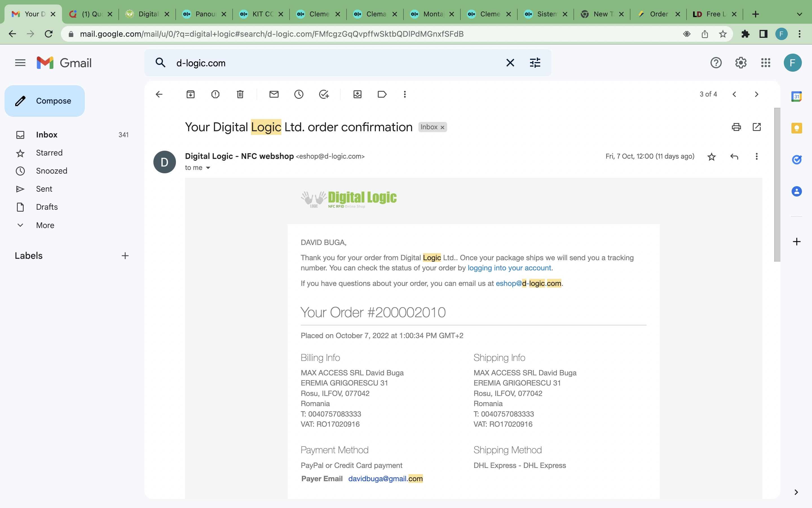Clear the d-logic.com search query
Image resolution: width=812 pixels, height=508 pixels.
pos(510,63)
